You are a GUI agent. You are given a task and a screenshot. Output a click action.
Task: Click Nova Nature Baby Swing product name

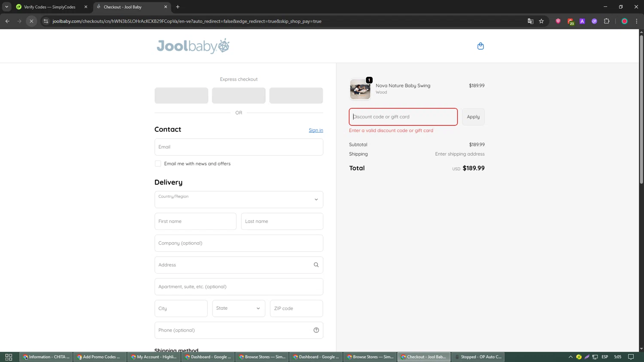click(x=403, y=85)
